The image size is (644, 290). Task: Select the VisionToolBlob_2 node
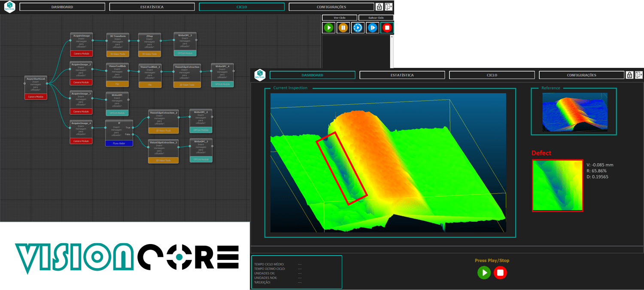[150, 76]
